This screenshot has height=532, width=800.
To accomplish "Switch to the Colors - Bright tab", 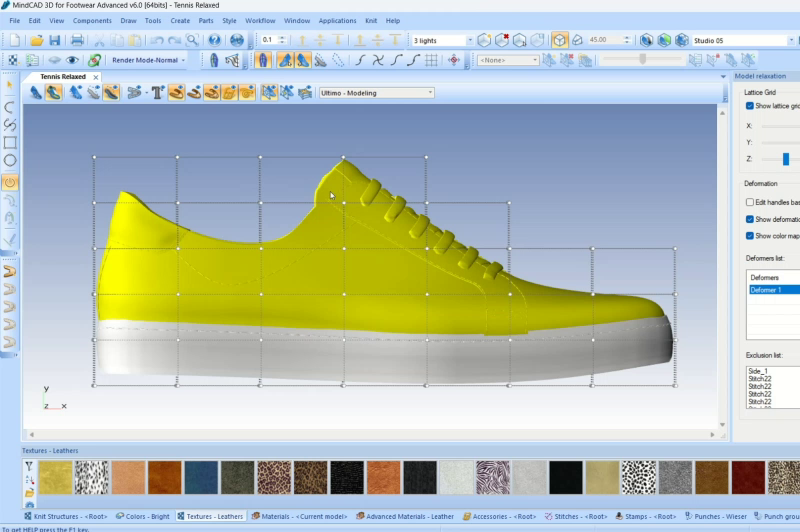I will (x=142, y=516).
